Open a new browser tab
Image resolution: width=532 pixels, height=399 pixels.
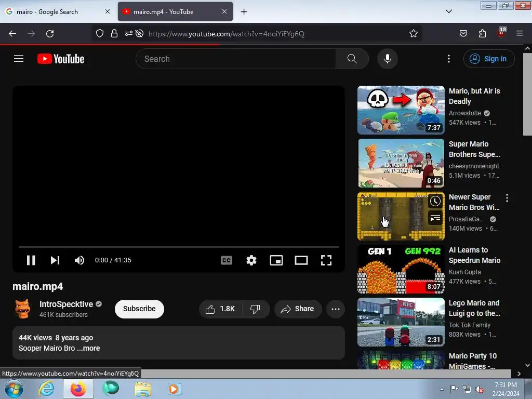[x=244, y=11]
